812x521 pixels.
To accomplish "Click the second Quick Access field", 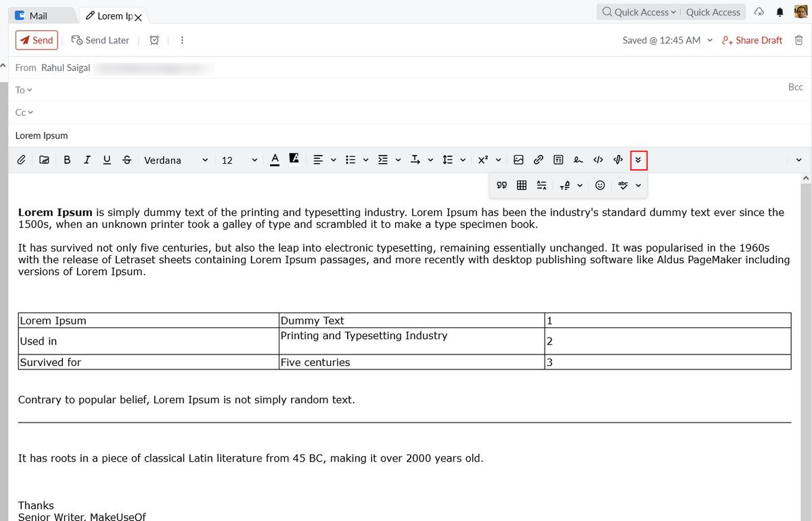I will (713, 12).
